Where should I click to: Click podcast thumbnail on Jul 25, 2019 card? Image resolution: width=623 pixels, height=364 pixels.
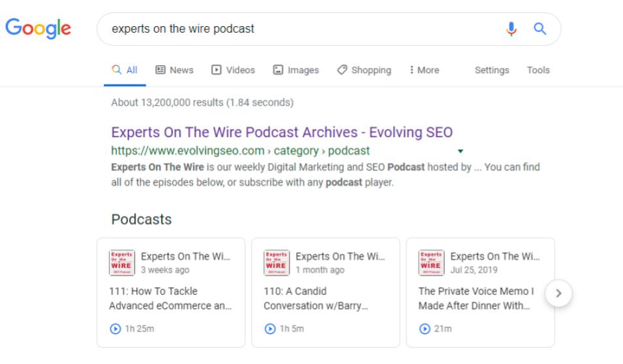coord(431,263)
